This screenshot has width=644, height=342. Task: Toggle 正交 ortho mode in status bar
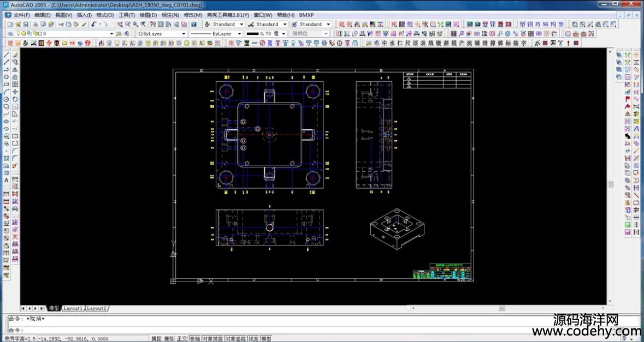pyautogui.click(x=182, y=339)
